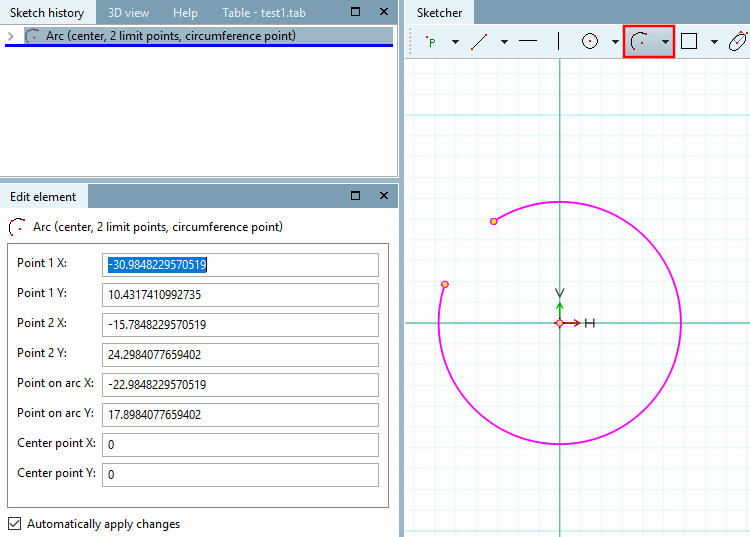Select the Ellipse tool at toolbar end

[x=737, y=42]
